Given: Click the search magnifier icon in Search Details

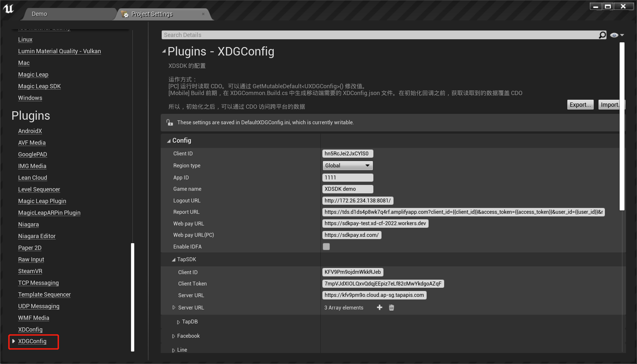Looking at the screenshot, I should pos(602,35).
